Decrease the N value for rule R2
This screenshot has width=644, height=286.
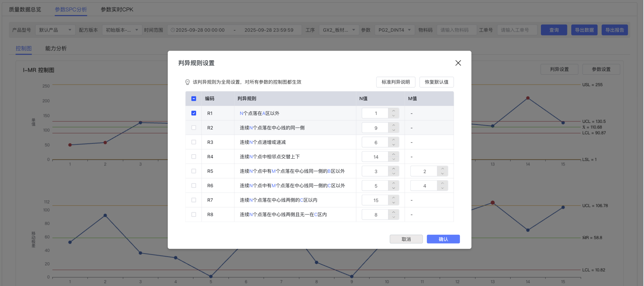(393, 130)
